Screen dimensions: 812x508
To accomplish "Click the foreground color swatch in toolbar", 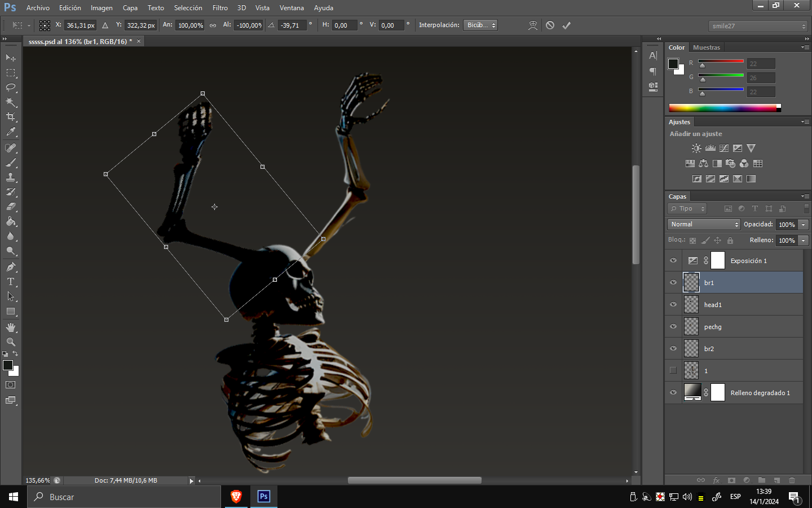I will point(8,365).
